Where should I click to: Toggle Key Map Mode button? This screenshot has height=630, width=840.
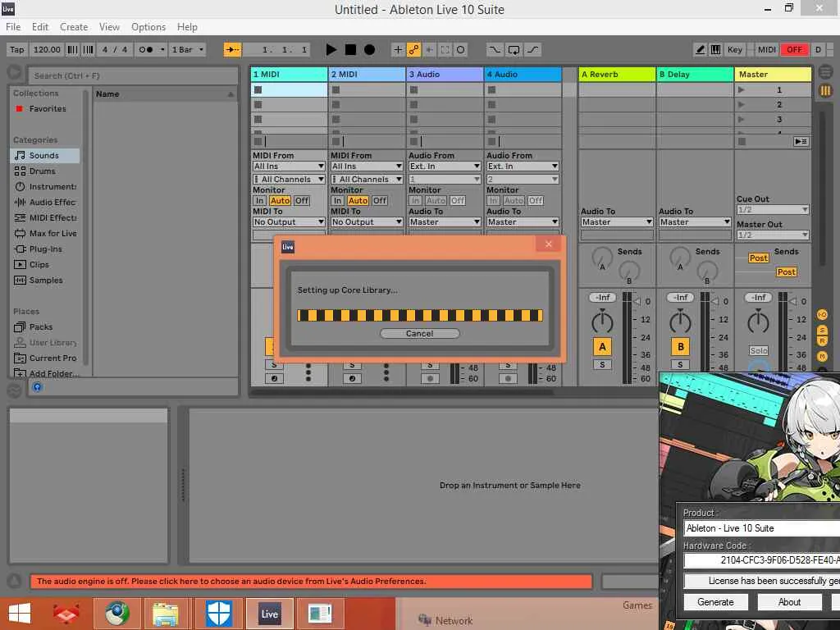click(x=735, y=50)
